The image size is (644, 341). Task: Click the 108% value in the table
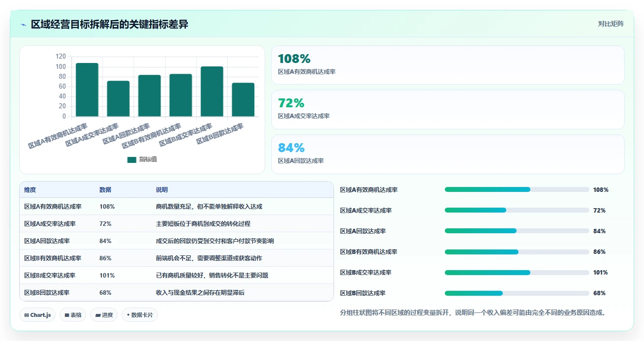(107, 207)
